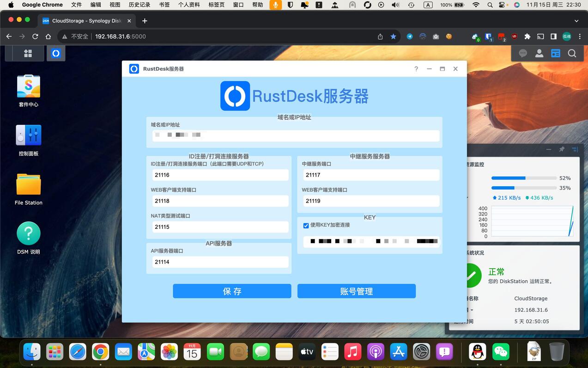Open Calendar from the Dock

coord(192,352)
